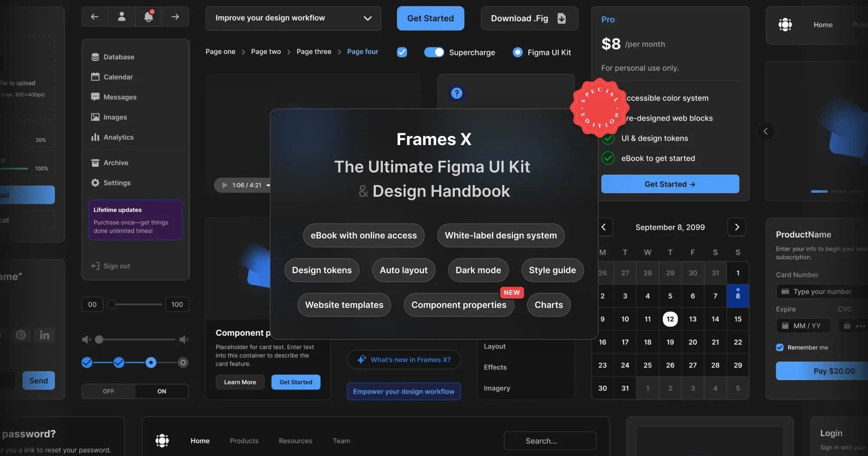Toggle the Supercharge switch
Image resolution: width=868 pixels, height=456 pixels.
point(434,52)
